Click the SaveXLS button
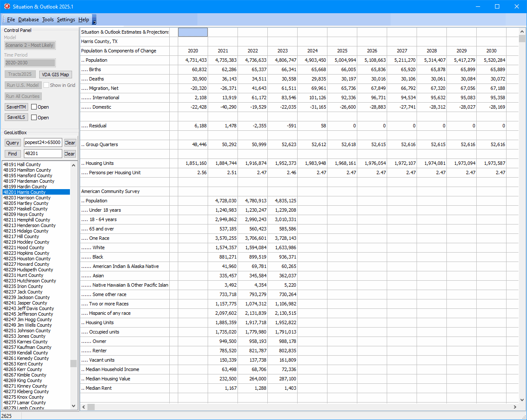527x420 pixels. coord(16,117)
